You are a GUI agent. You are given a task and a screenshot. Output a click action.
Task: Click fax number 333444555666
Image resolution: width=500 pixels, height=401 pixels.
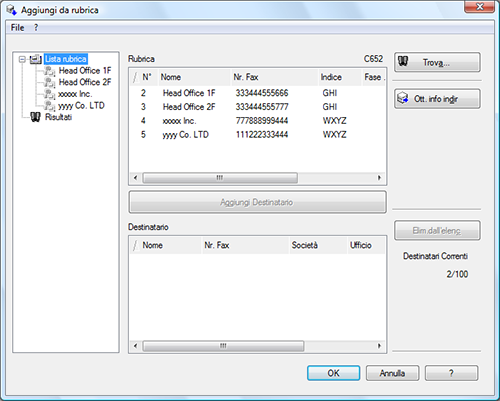(x=262, y=93)
